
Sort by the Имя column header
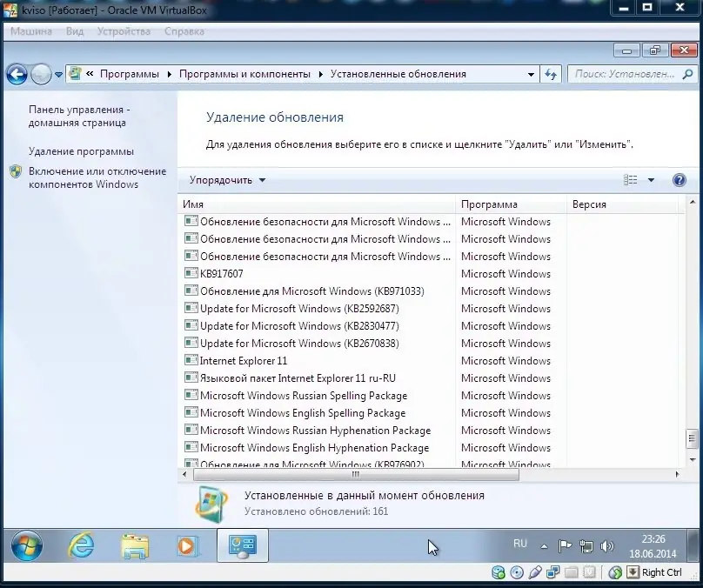click(x=317, y=204)
